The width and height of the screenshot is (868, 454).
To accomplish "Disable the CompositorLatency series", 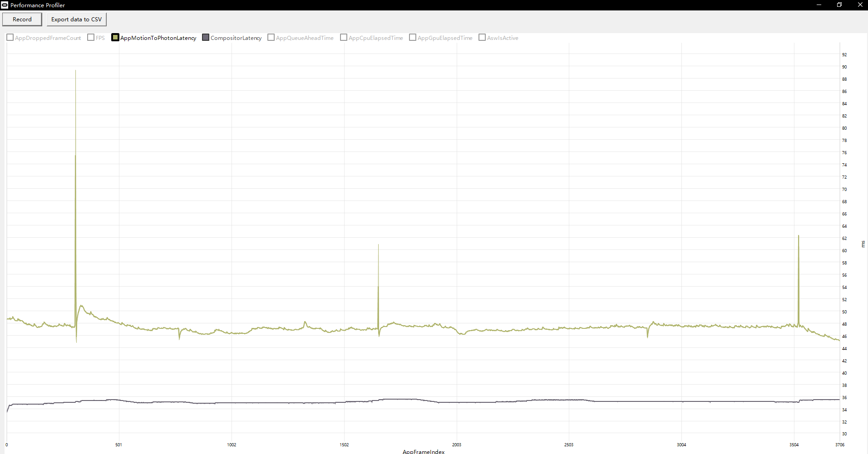I will (x=206, y=38).
